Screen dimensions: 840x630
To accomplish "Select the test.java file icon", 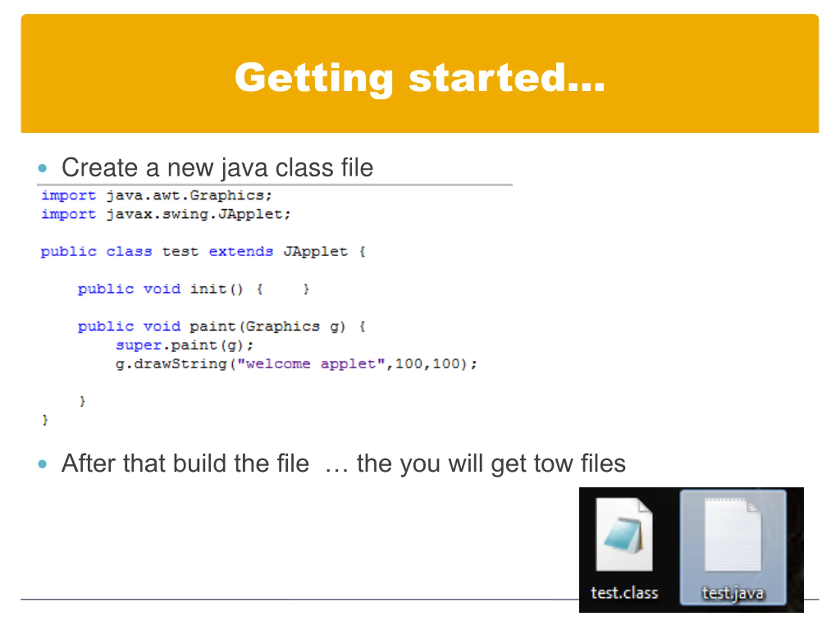I will (x=732, y=534).
